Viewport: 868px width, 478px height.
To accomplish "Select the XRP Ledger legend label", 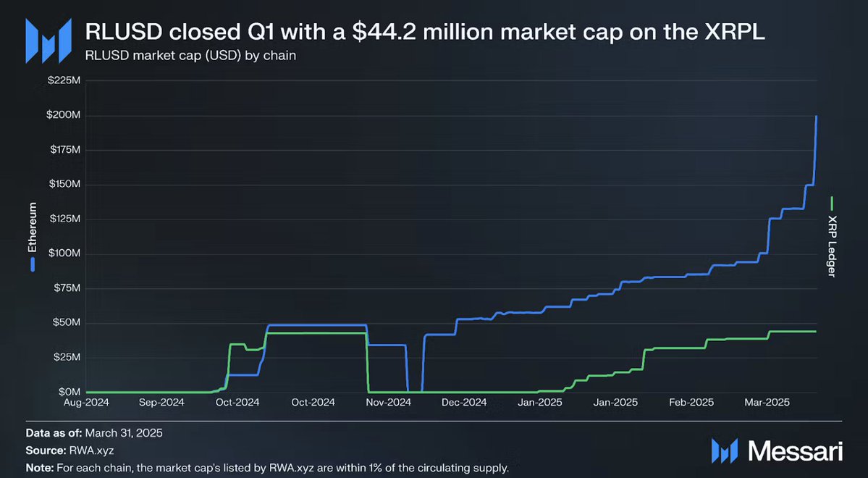I will pos(832,246).
